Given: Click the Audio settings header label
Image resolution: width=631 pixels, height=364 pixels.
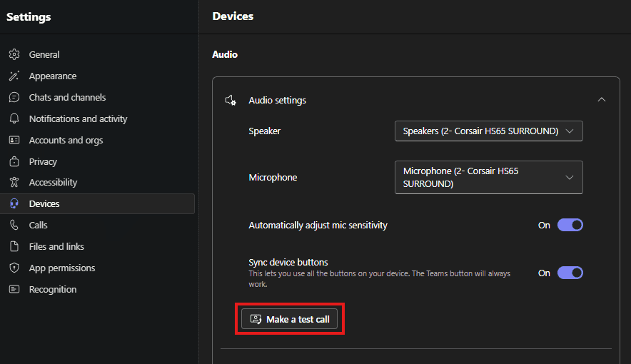Looking at the screenshot, I should [277, 101].
